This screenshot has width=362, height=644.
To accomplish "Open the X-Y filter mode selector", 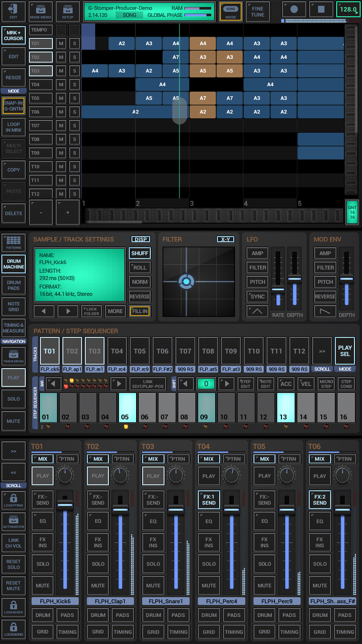I will click(x=225, y=239).
